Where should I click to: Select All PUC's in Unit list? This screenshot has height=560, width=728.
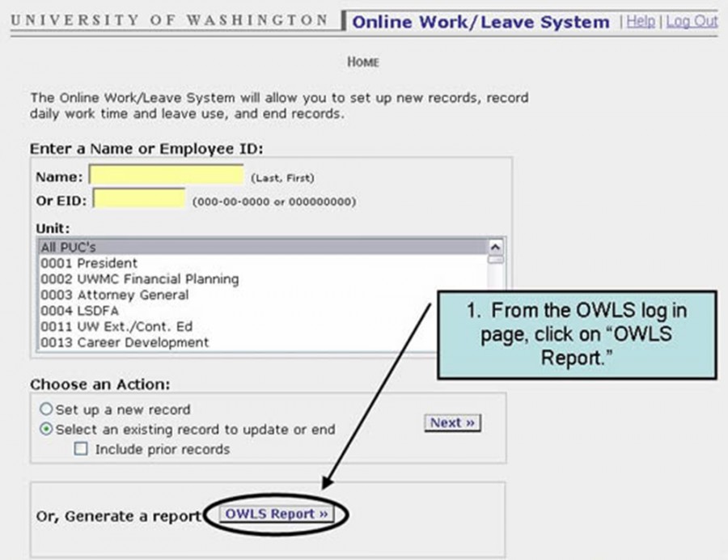(263, 247)
